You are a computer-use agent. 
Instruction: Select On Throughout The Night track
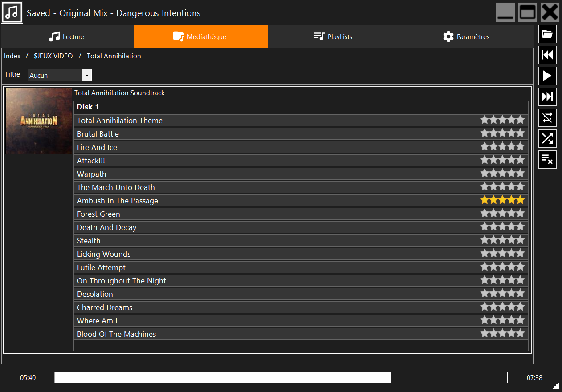click(301, 281)
